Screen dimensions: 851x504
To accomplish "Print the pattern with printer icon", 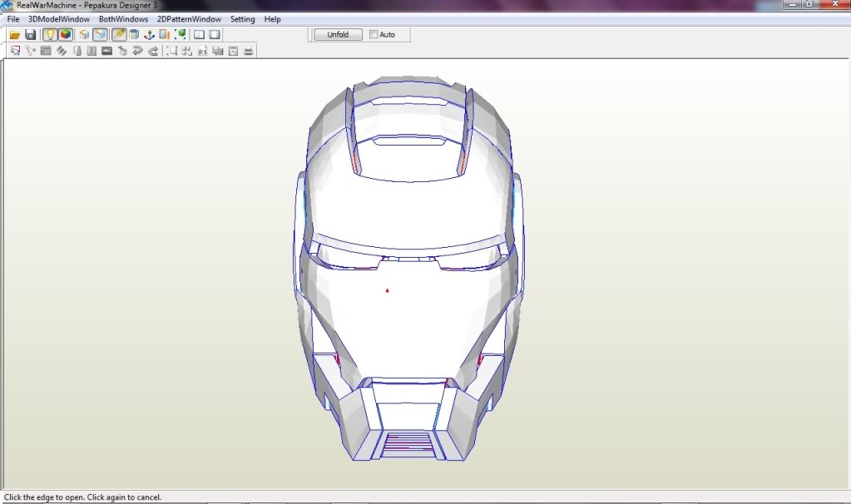I will tap(248, 51).
